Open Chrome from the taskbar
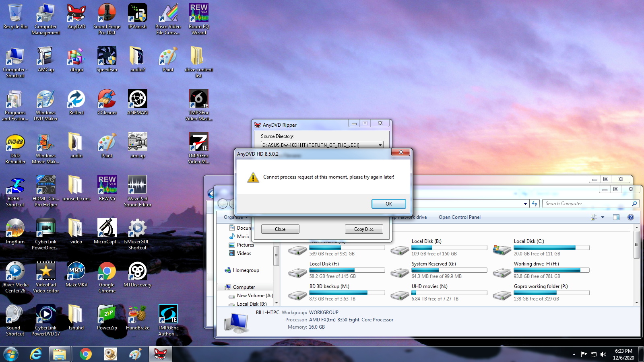The width and height of the screenshot is (644, 362). [x=85, y=354]
